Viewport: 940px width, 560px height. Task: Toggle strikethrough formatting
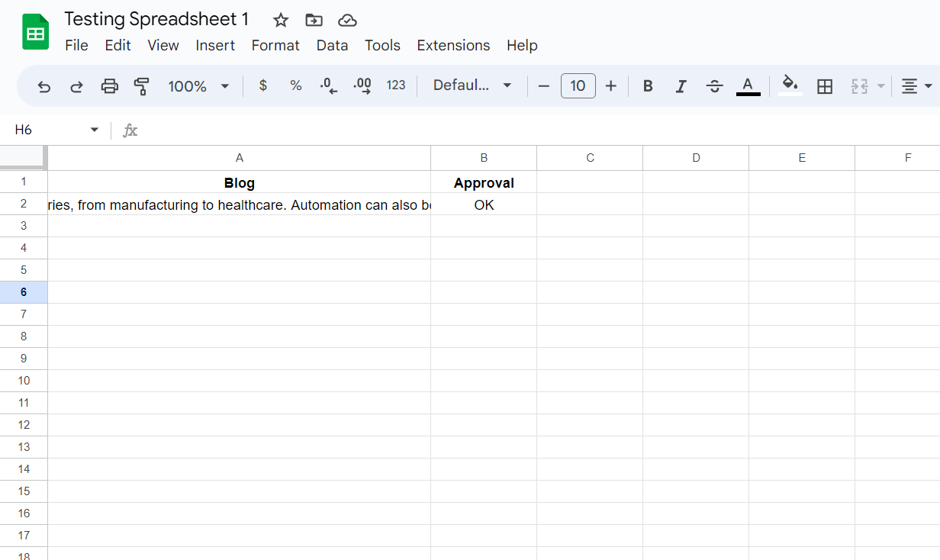click(715, 86)
